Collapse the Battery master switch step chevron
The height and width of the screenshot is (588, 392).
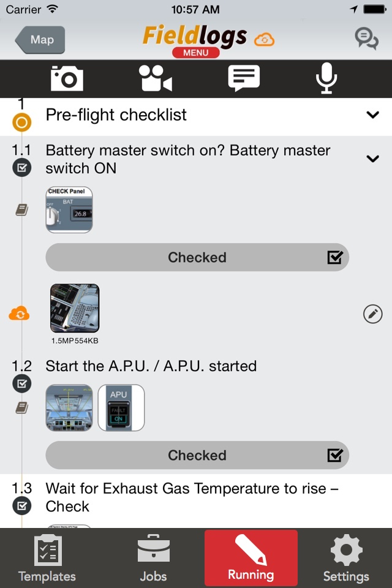(x=372, y=159)
